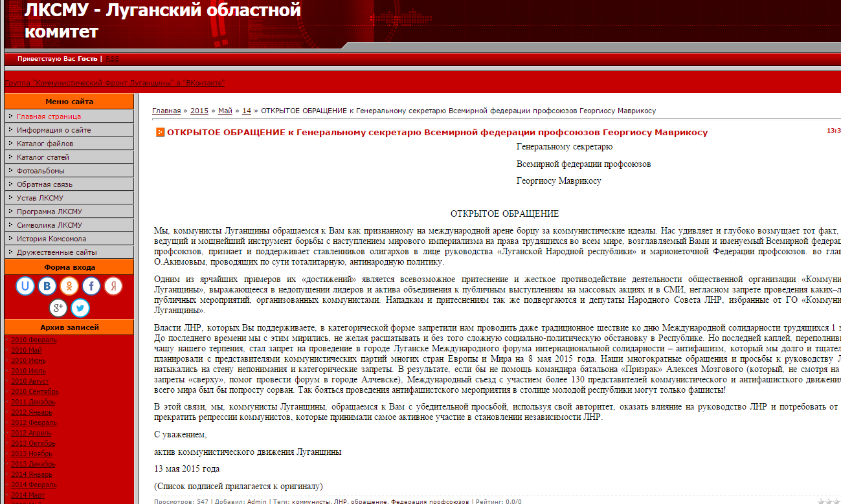Open the RSS link in the header
Image resolution: width=841 pixels, height=504 pixels.
pyautogui.click(x=113, y=59)
